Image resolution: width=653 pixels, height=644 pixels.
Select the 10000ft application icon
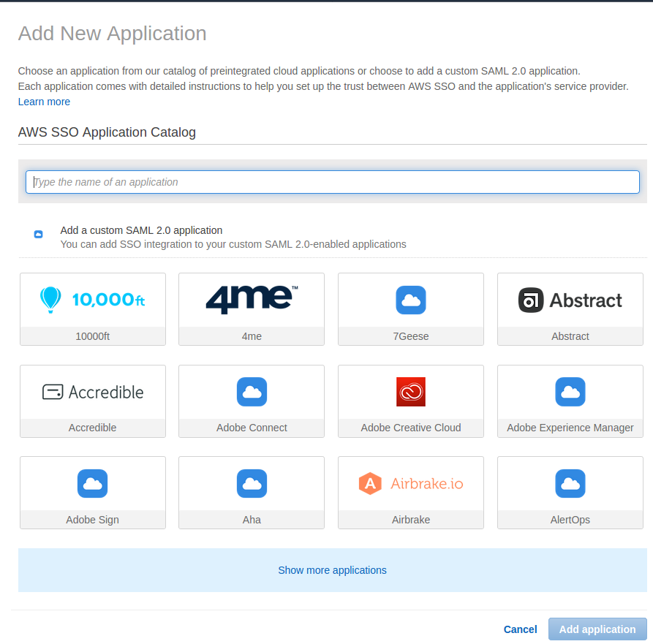click(92, 300)
